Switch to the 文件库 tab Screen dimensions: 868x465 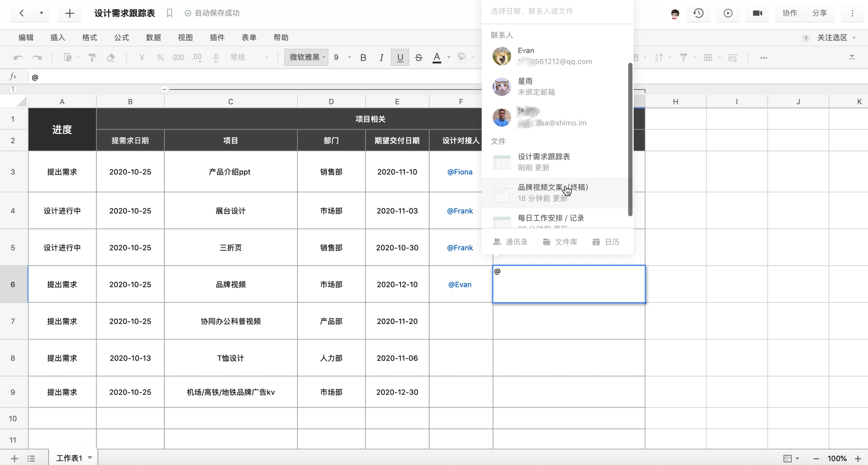coord(560,242)
